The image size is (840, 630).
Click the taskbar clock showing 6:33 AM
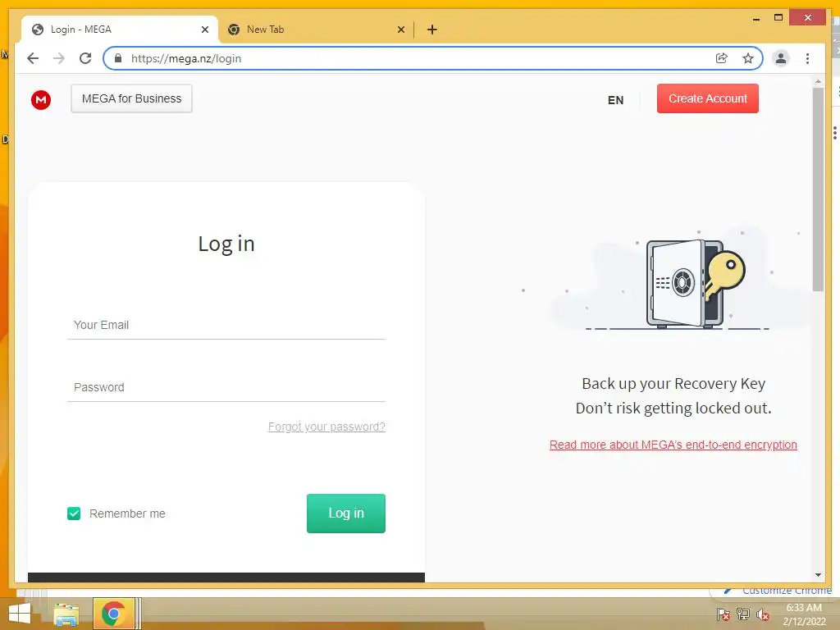pos(804,614)
